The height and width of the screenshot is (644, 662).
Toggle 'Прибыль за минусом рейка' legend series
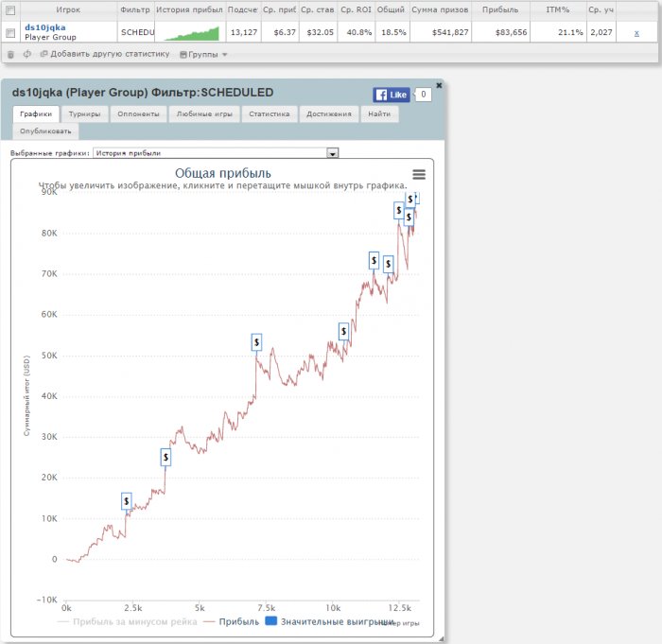tap(127, 621)
